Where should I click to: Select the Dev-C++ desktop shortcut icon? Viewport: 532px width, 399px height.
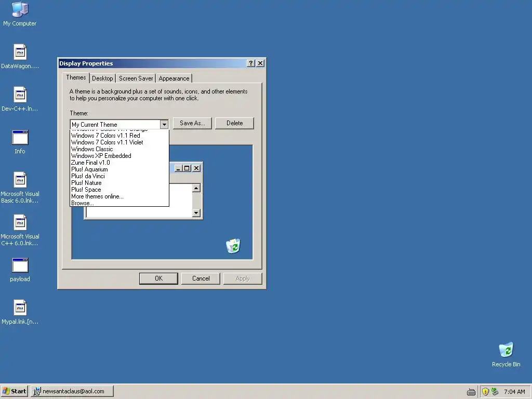(20, 99)
